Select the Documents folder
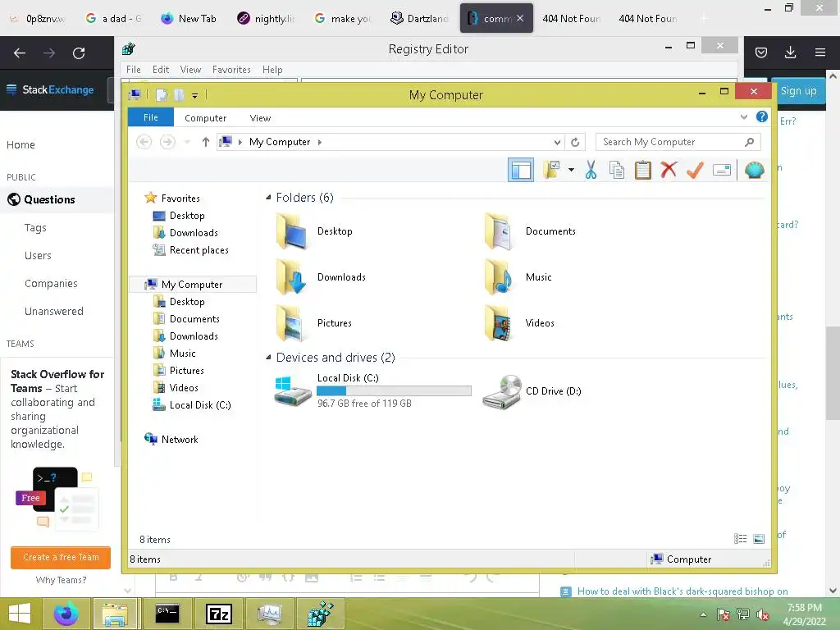 pos(531,231)
